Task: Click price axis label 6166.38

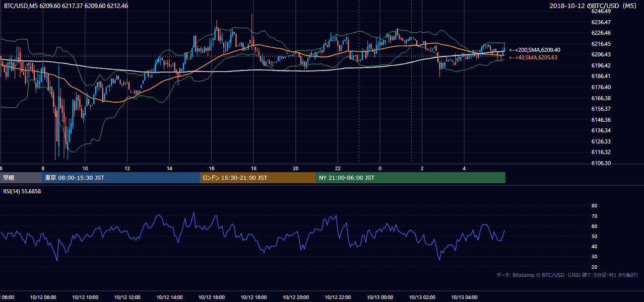Action: point(601,98)
